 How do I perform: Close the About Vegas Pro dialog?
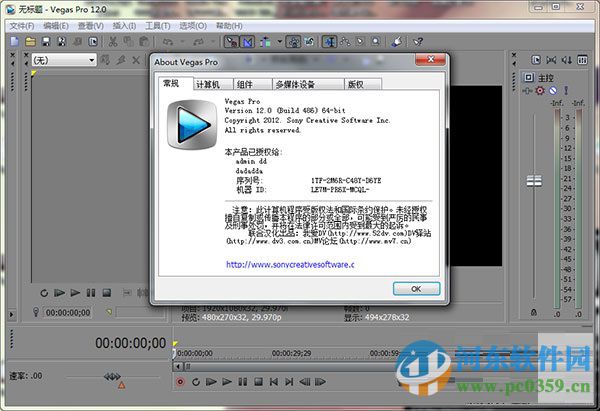pos(430,59)
